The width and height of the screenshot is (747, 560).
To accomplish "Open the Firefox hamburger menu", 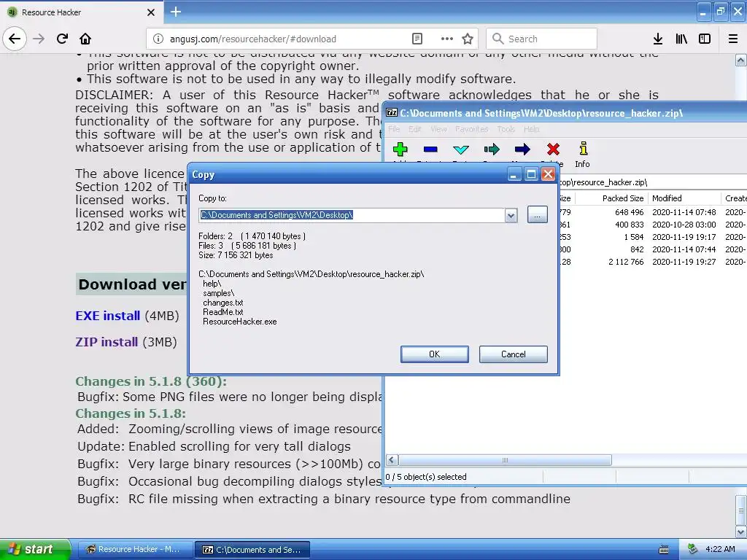I will (x=733, y=39).
